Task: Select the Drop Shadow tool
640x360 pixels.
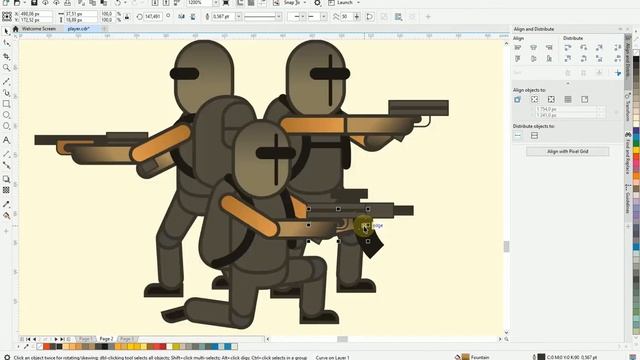Action: [x=6, y=179]
